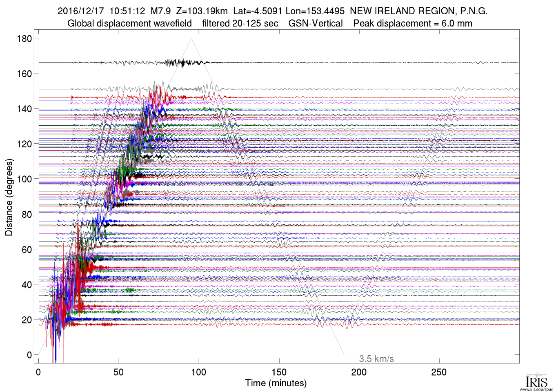
Task: Select the Time (minutes) axis label
Action: tap(276, 383)
